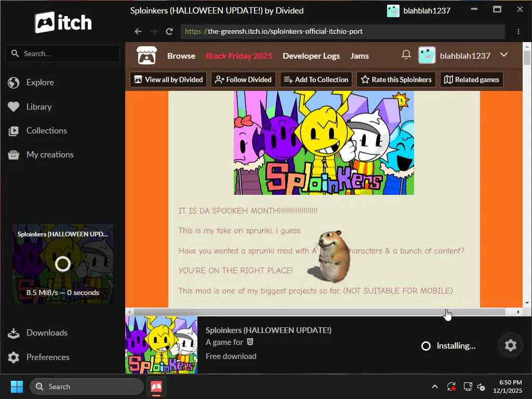Click My creations label in sidebar

pyautogui.click(x=50, y=155)
